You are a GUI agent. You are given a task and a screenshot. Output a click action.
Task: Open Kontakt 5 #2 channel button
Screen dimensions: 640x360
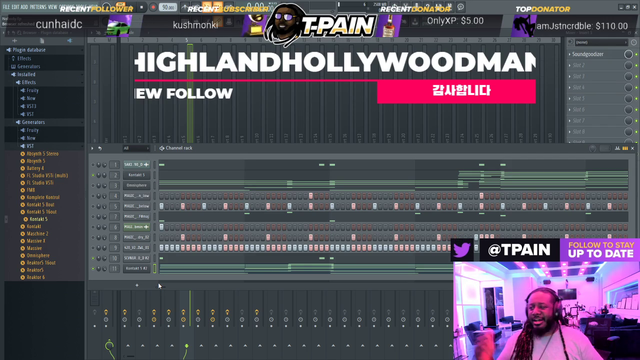pyautogui.click(x=136, y=269)
